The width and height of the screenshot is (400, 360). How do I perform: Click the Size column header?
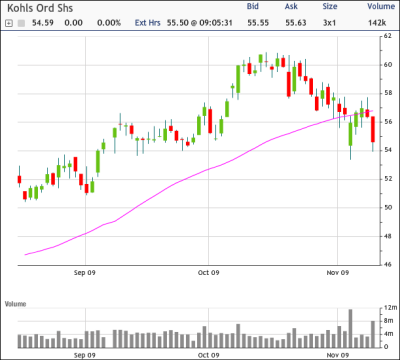[x=330, y=6]
